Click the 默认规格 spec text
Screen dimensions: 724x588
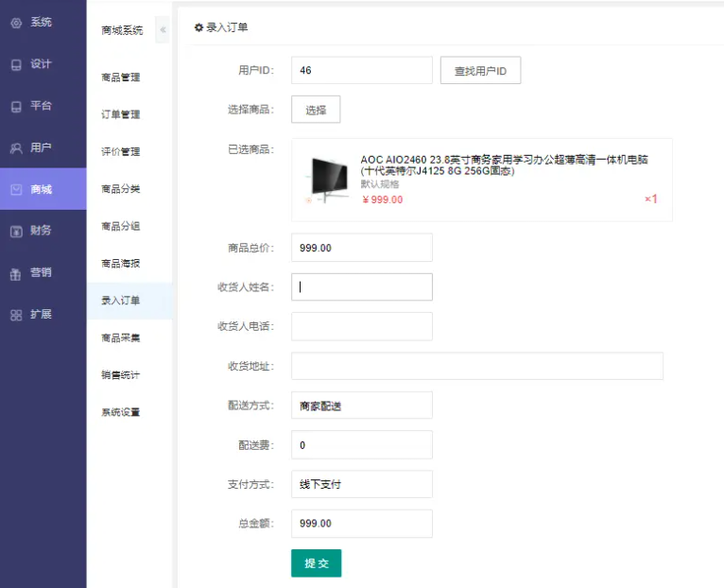click(x=380, y=184)
